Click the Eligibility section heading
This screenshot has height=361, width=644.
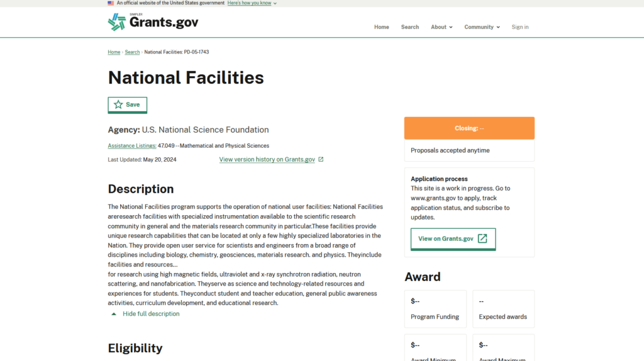135,348
